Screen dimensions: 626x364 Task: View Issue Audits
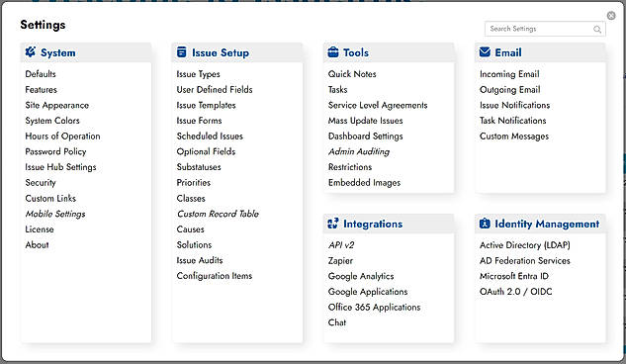click(x=200, y=260)
